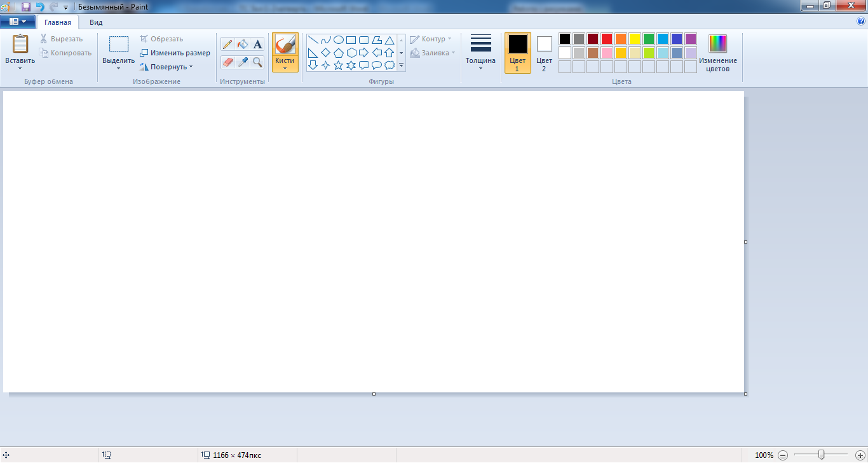Select the Color picker eyedropper tool
This screenshot has height=463, width=868.
click(242, 62)
